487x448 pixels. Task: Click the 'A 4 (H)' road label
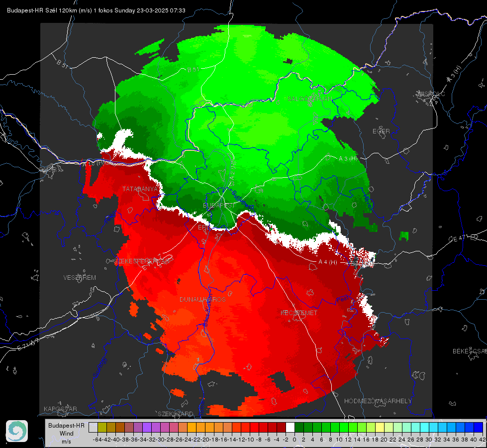(328, 262)
